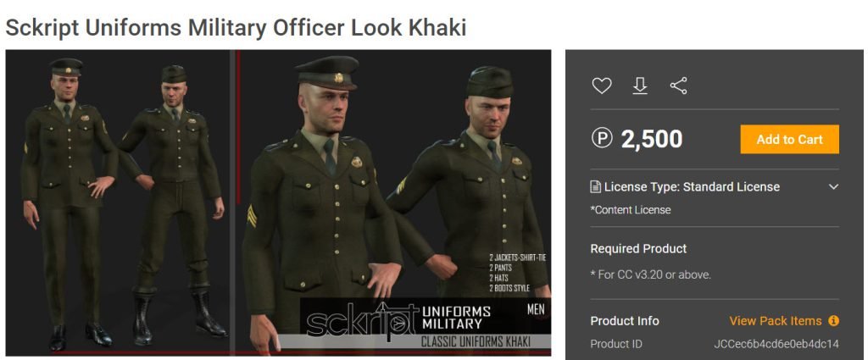The width and height of the screenshot is (868, 360).
Task: Click the heart wishlist icon
Action: (602, 86)
